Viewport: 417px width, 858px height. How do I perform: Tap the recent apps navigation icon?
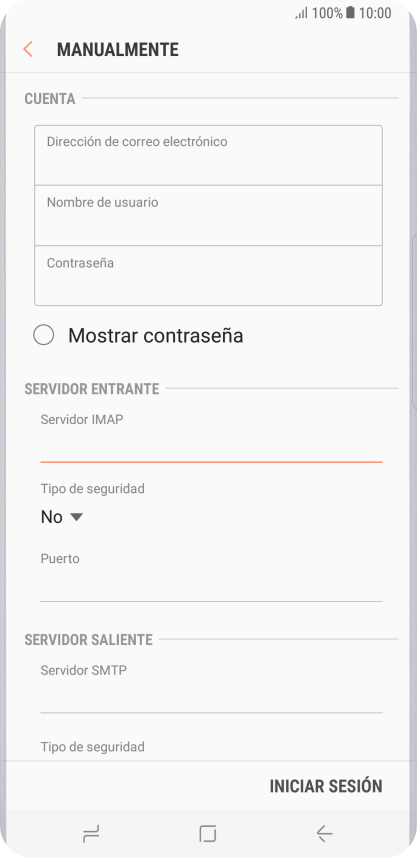tap(91, 833)
